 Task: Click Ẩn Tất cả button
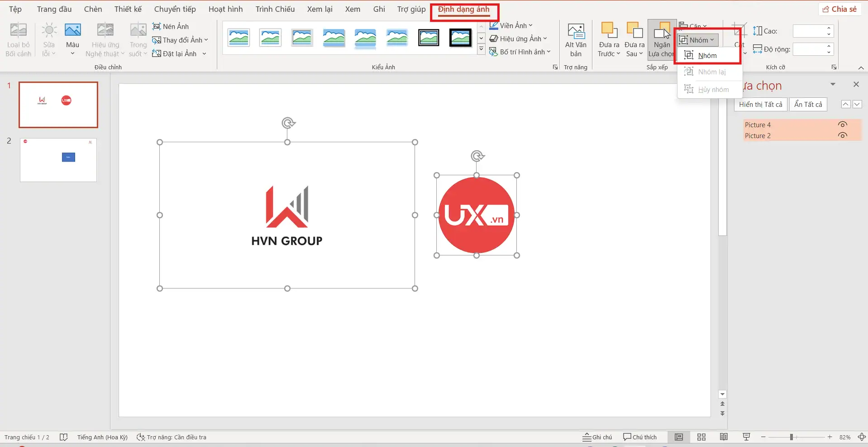coord(808,105)
